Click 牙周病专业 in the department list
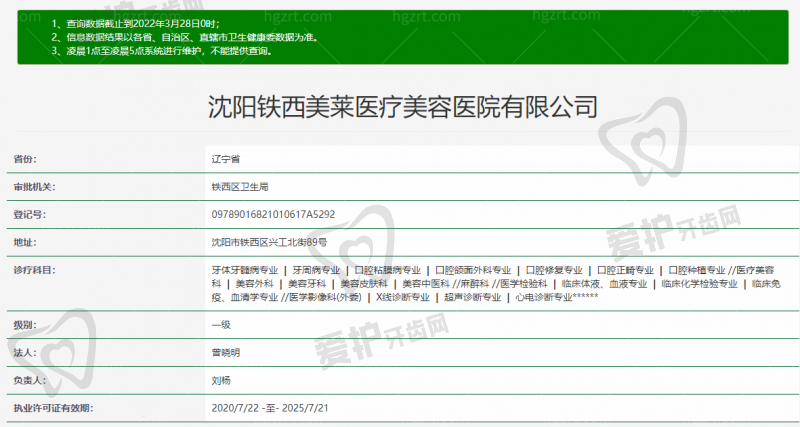800x427 pixels. point(316,270)
